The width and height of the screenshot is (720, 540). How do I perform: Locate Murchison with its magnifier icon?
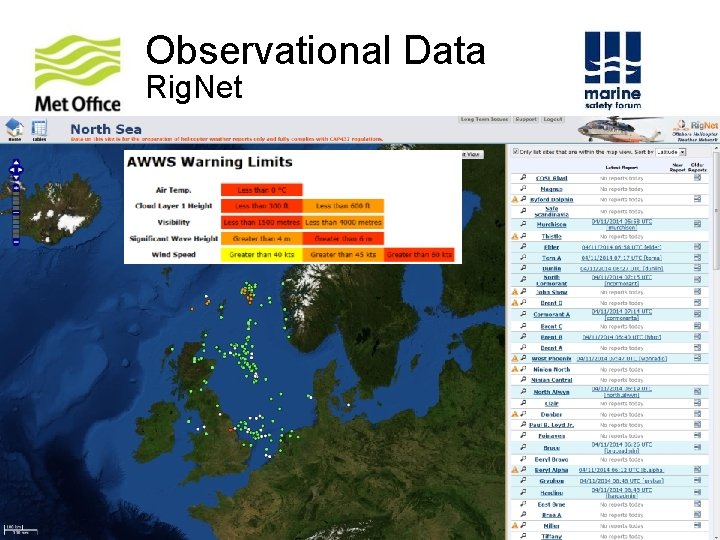[523, 224]
